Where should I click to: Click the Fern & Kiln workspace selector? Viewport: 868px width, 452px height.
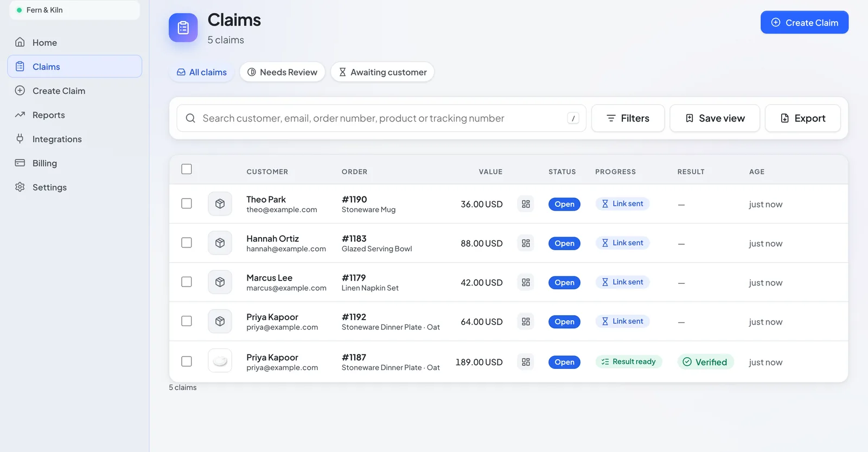75,10
